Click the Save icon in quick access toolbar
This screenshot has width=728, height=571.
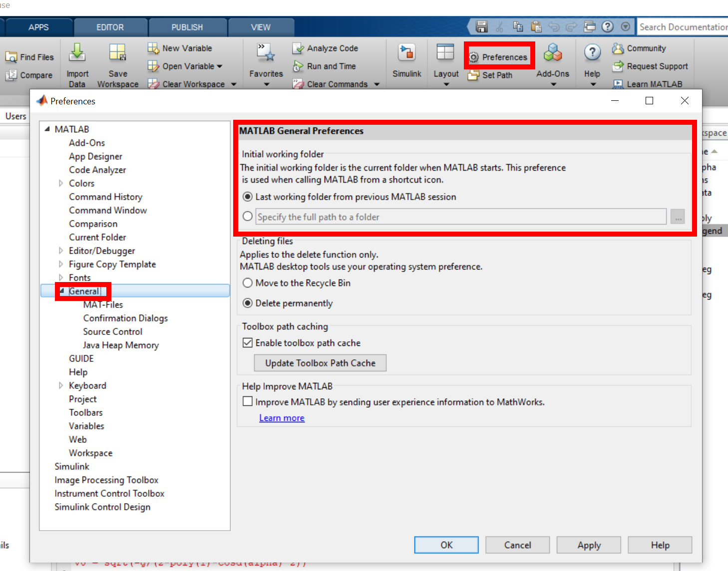click(481, 27)
